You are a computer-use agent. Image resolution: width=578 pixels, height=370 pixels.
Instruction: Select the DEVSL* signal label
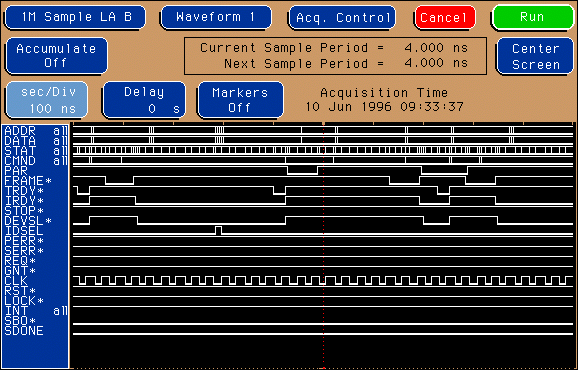pos(28,221)
